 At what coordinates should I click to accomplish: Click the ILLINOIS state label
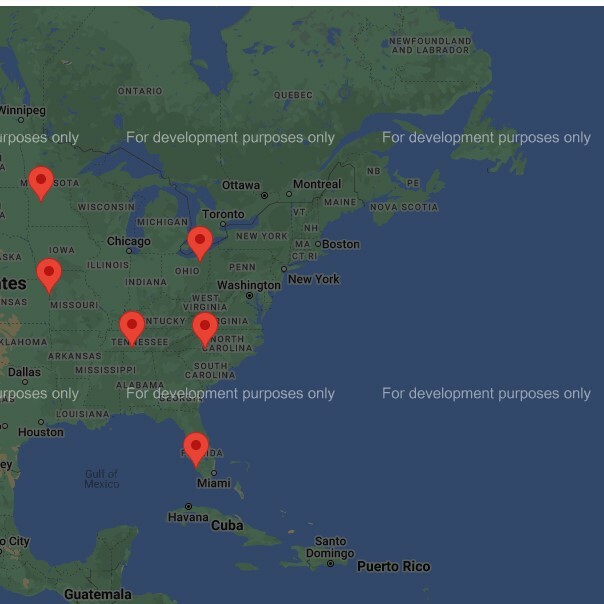tap(108, 265)
